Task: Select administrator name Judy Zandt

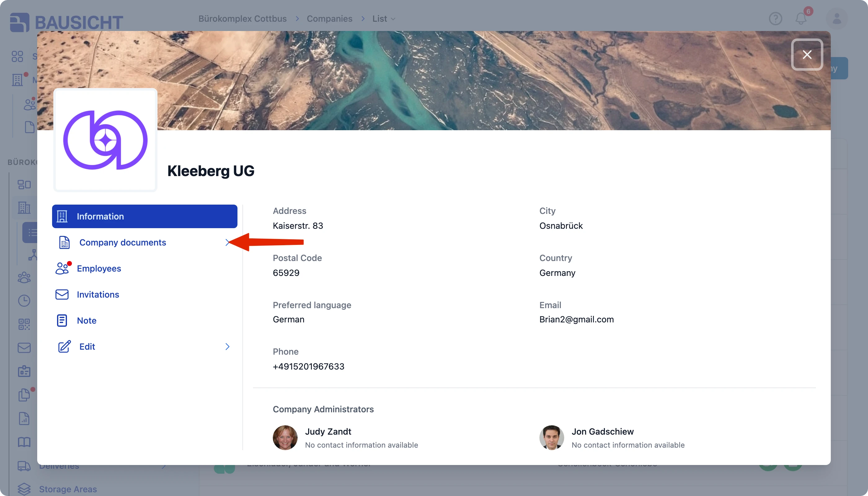Action: [328, 432]
